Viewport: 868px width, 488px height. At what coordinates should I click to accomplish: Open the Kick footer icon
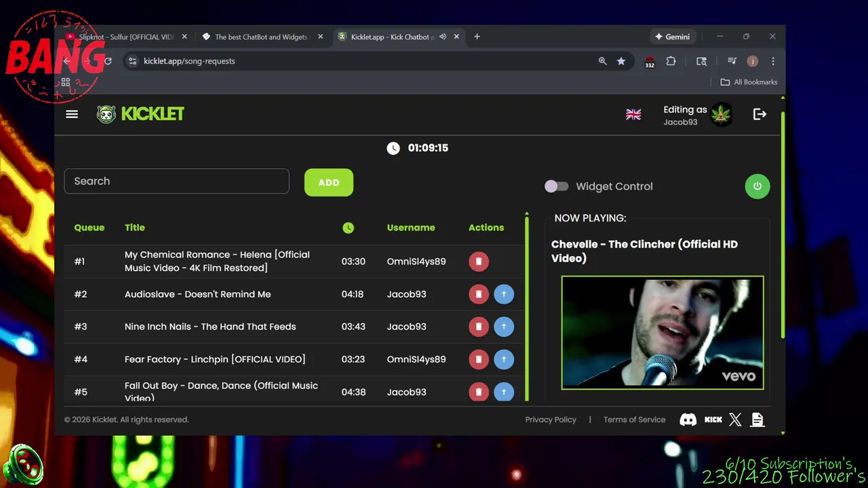point(713,420)
